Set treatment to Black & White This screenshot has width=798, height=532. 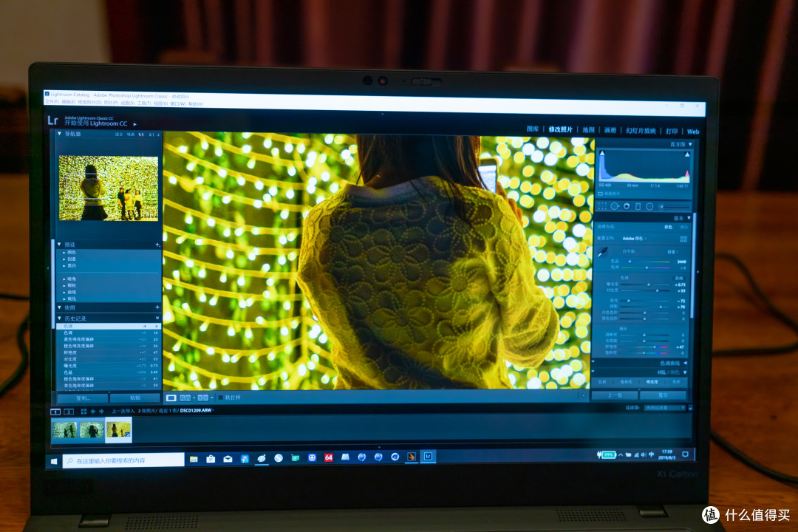(x=683, y=227)
